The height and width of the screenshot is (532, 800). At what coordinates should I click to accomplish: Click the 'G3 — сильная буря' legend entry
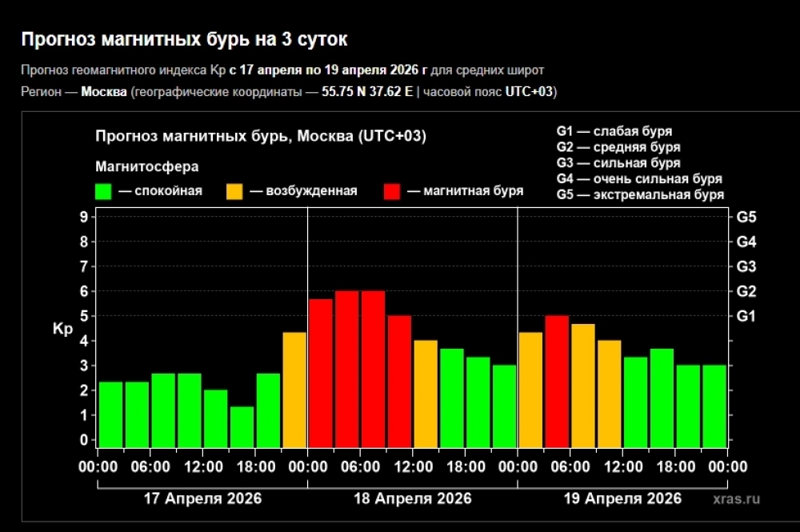pos(618,163)
